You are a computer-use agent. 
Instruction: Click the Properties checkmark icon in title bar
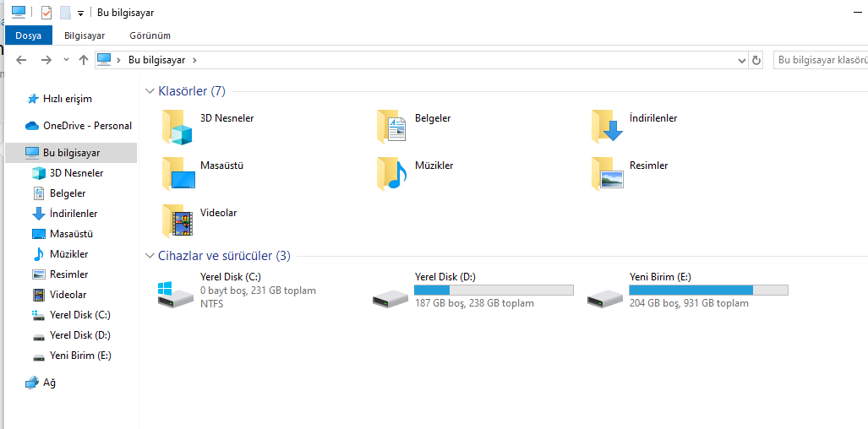pyautogui.click(x=46, y=13)
